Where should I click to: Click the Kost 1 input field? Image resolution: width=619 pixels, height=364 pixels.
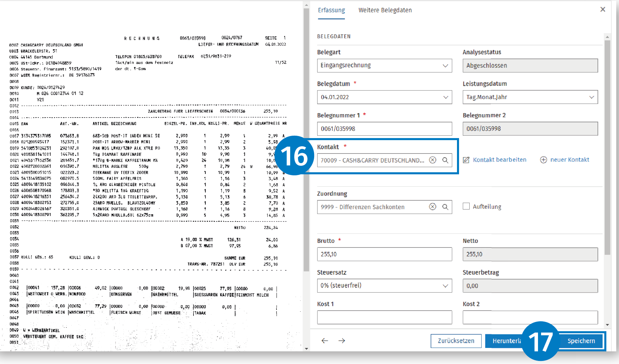385,317
